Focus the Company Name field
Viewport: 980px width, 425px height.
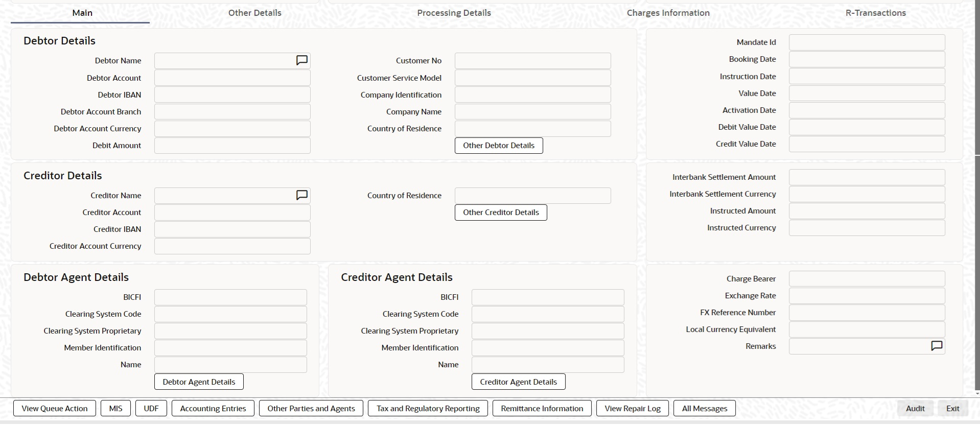pos(533,112)
